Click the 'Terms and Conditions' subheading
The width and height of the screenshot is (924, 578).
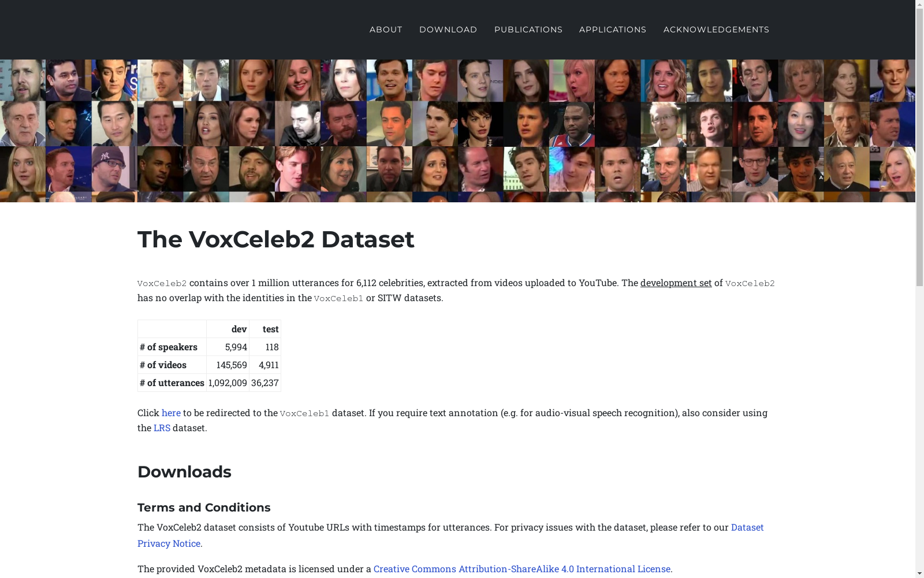tap(204, 507)
